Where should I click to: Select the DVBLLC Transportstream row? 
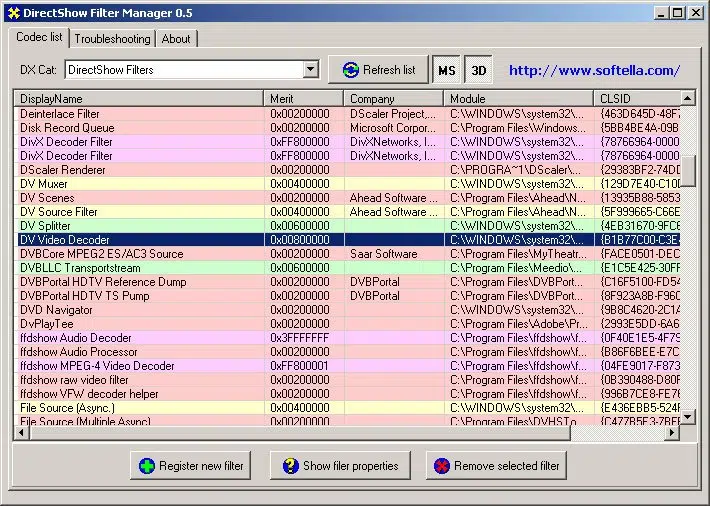click(x=348, y=268)
